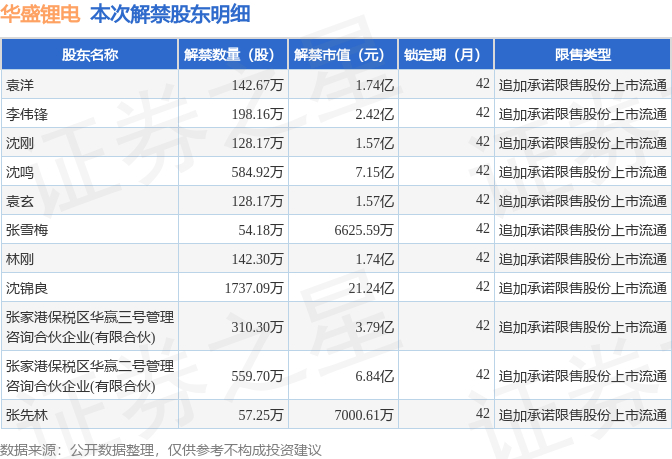Click the 7.15亿 market value
672x459 pixels.
[x=374, y=172]
